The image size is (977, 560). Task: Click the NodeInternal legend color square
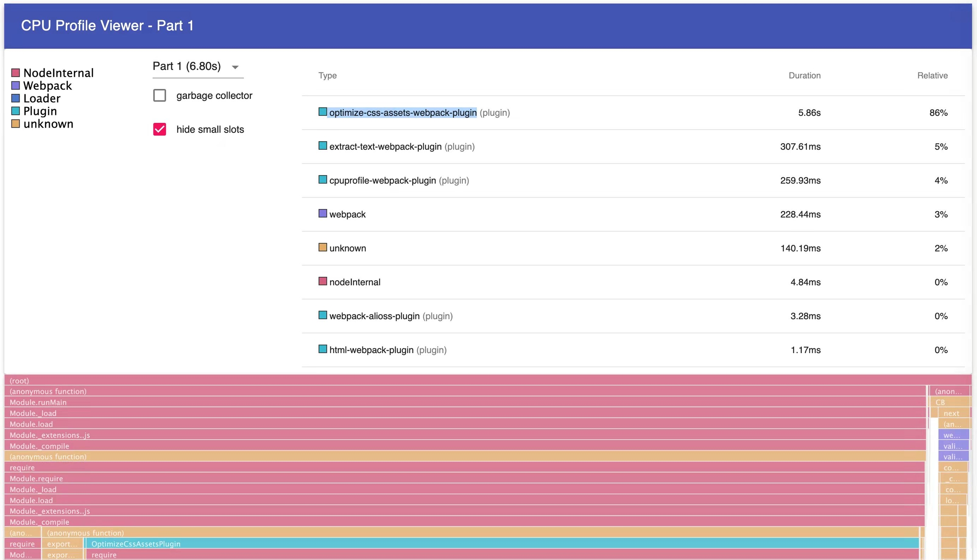(x=16, y=73)
